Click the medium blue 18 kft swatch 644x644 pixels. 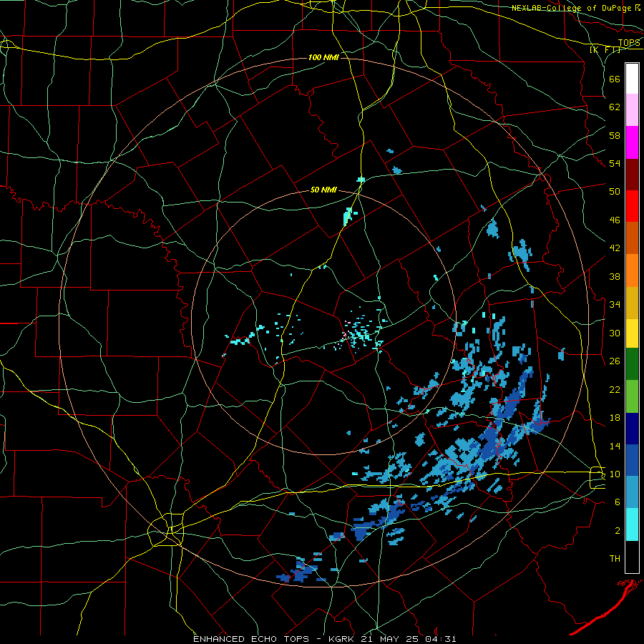(632, 461)
